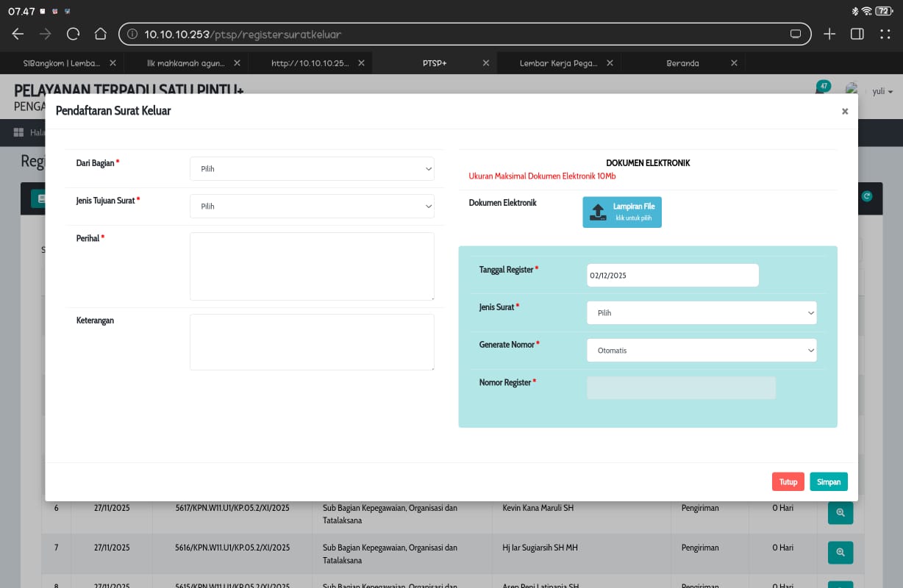Screen dimensions: 903x588
Task: Click the Tanggal Register date field
Action: click(672, 276)
